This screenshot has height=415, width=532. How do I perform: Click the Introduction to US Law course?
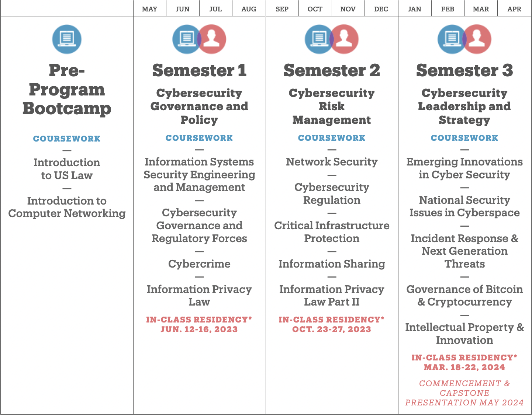pyautogui.click(x=67, y=169)
